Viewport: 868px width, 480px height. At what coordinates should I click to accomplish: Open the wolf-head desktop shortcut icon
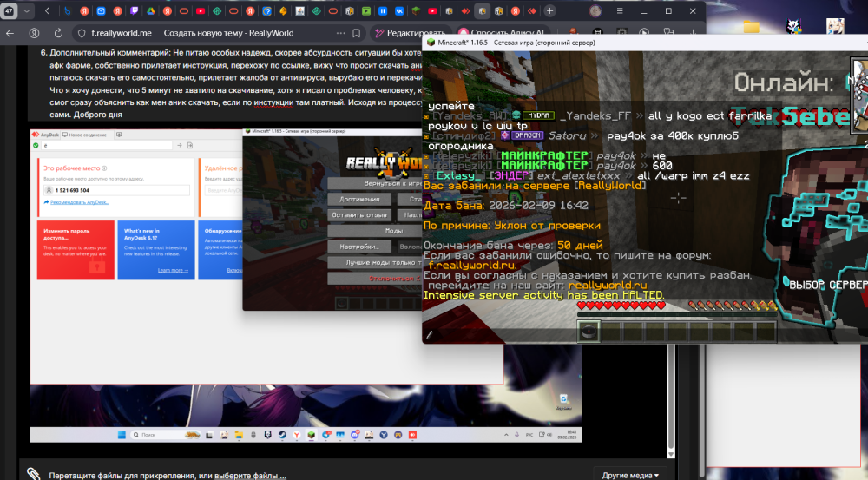794,26
